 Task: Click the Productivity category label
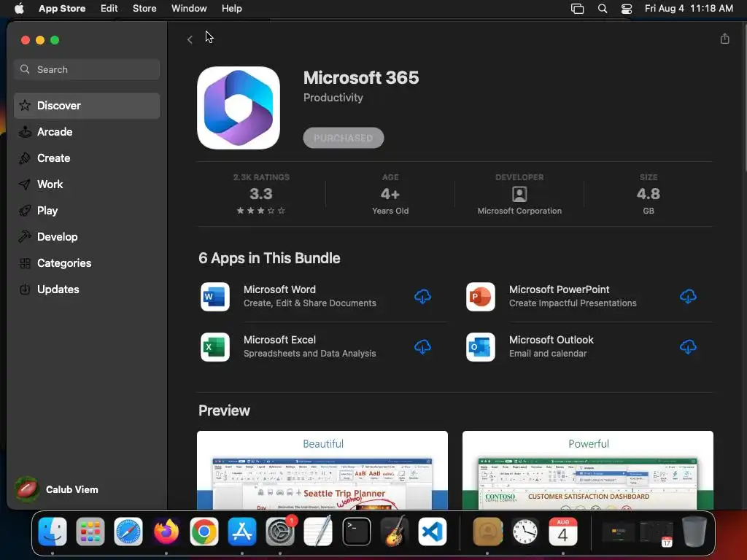tap(333, 98)
